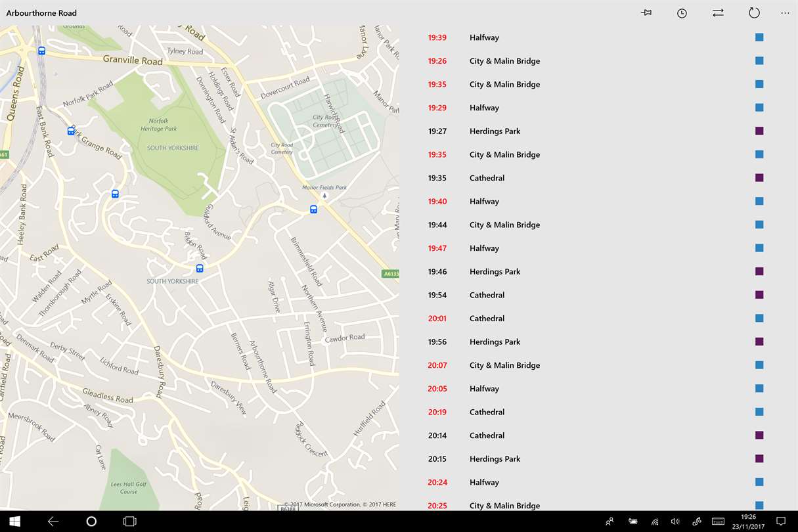This screenshot has height=532, width=798.
Task: Open the clock time selector icon
Action: point(682,13)
